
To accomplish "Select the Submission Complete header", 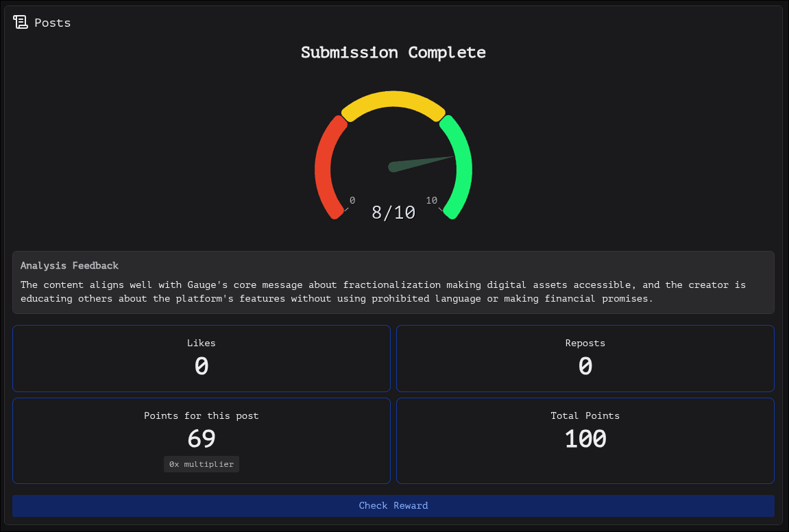I will [393, 52].
